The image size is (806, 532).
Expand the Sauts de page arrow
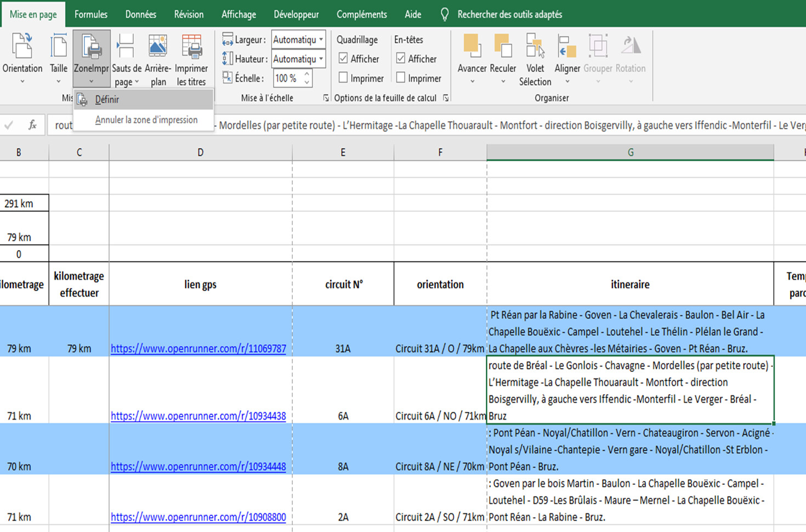coord(137,82)
